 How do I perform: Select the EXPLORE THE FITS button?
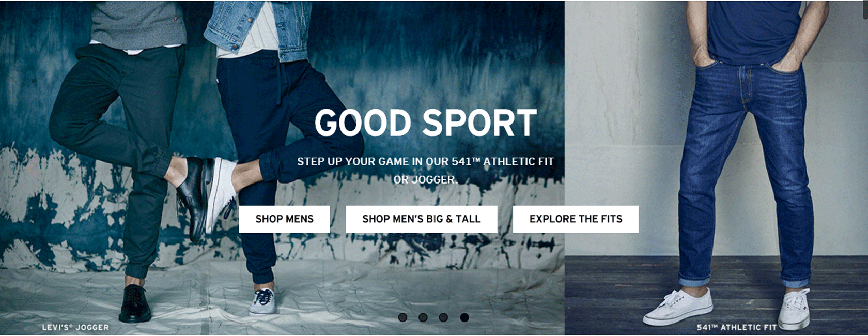pyautogui.click(x=576, y=219)
